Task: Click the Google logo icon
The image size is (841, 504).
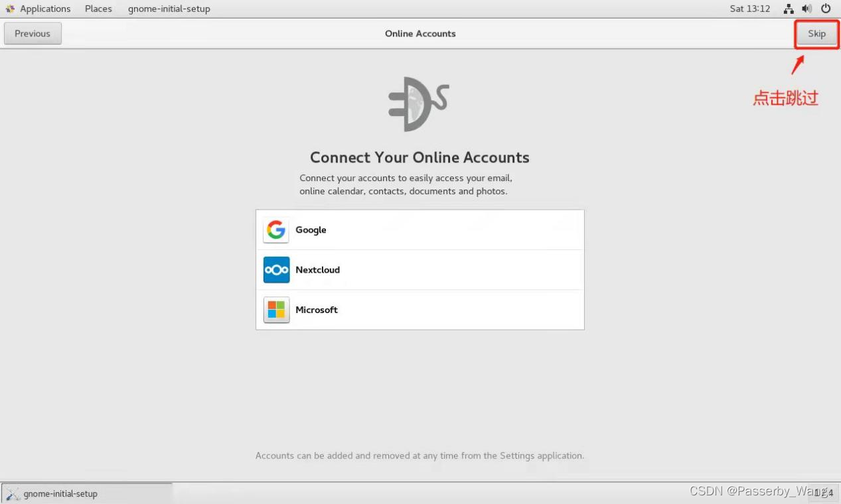Action: click(x=276, y=230)
